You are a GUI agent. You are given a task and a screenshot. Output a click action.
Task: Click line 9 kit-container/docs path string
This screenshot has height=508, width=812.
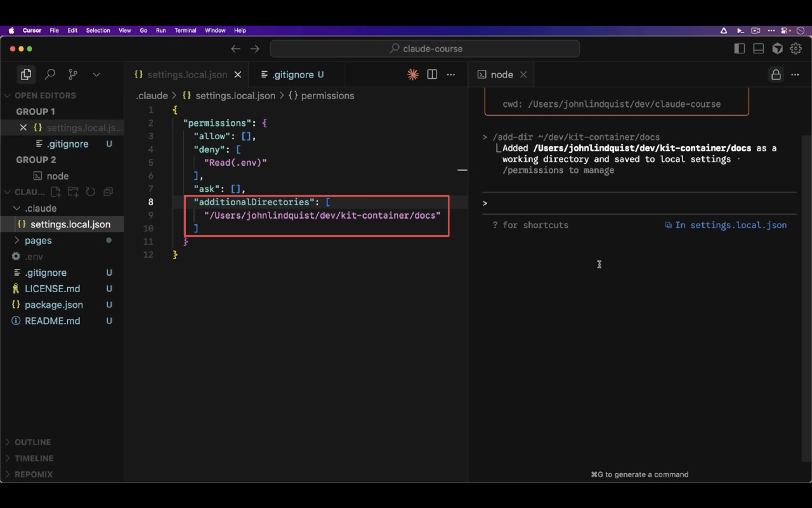(322, 215)
